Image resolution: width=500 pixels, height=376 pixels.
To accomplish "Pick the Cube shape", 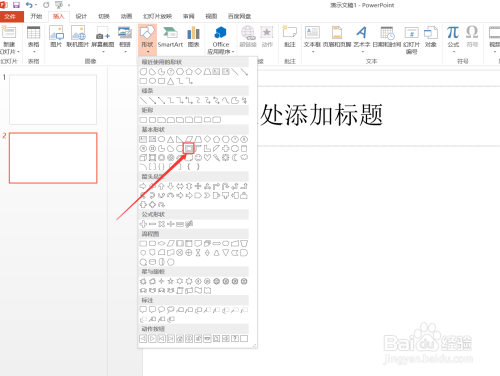I will pyautogui.click(x=143, y=157).
